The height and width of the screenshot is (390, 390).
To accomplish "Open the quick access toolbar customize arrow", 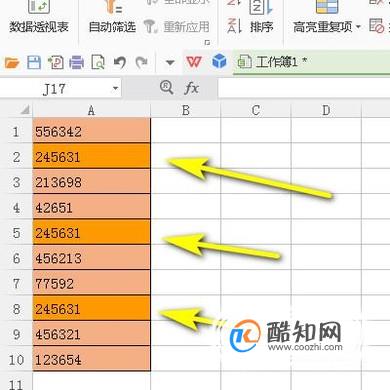I will click(170, 62).
